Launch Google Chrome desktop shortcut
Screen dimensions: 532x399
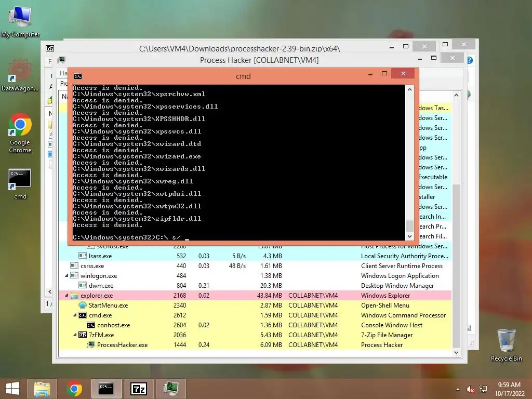coord(20,133)
